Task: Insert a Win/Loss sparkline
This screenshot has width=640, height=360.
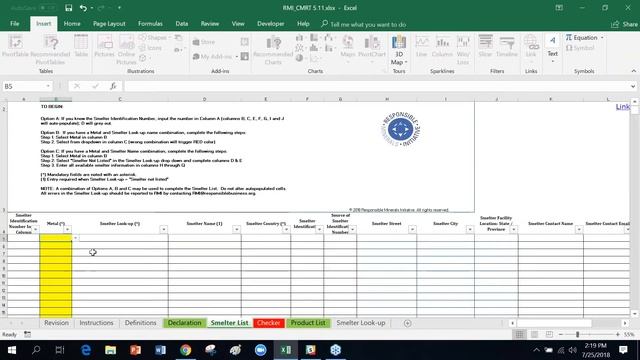Action: click(x=463, y=50)
